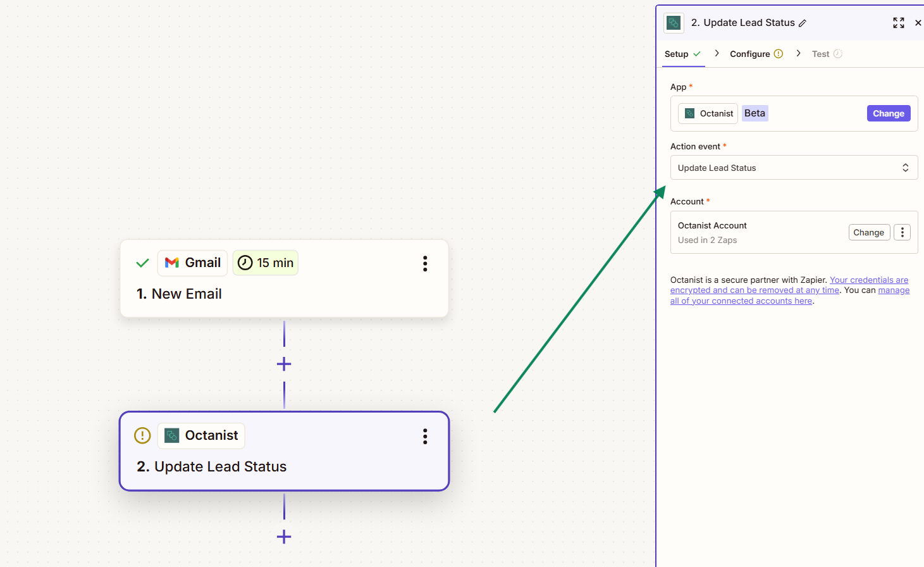Click the Octanist icon on step 2
The height and width of the screenshot is (567, 924).
(171, 435)
